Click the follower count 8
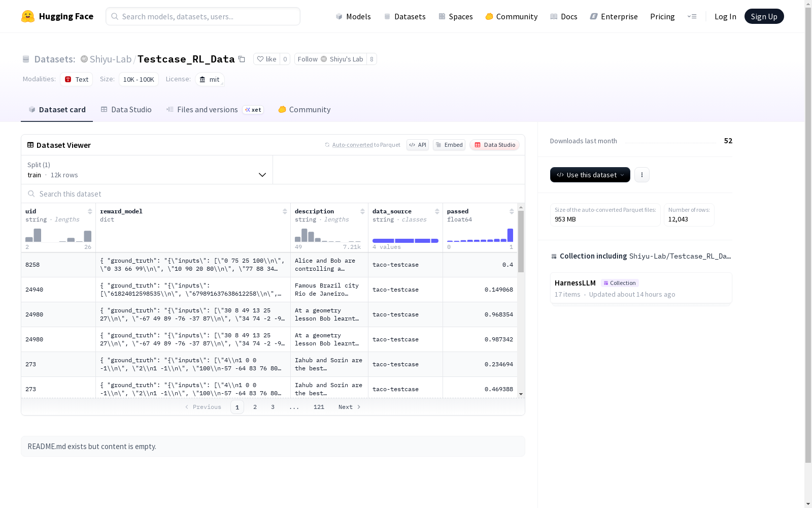 371,59
